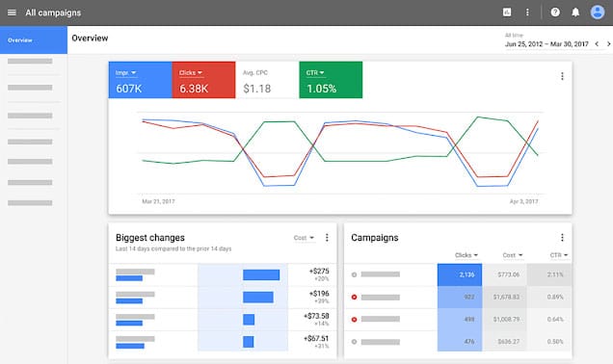Click the 2,136 clicks cell
The height and width of the screenshot is (364, 613).
pyautogui.click(x=460, y=274)
